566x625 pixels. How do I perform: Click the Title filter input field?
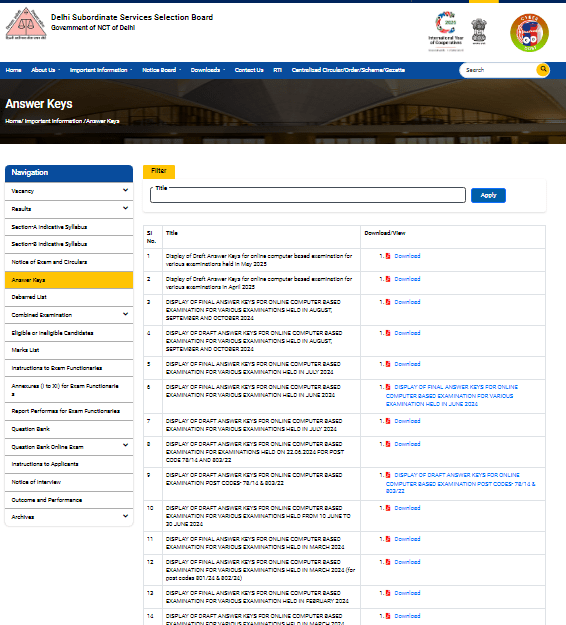click(308, 195)
